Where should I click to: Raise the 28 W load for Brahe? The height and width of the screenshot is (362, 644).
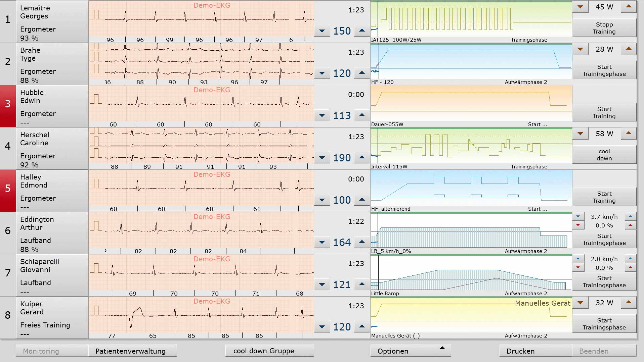629,49
